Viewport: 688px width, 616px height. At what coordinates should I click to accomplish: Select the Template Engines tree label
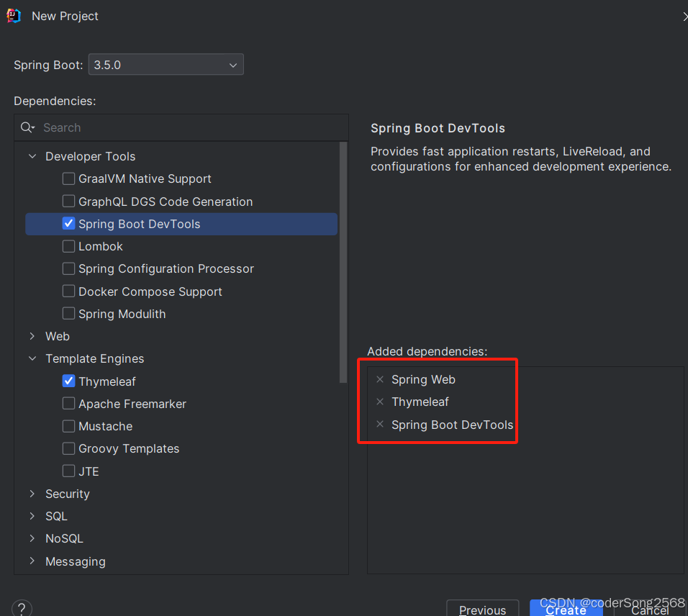tap(95, 359)
